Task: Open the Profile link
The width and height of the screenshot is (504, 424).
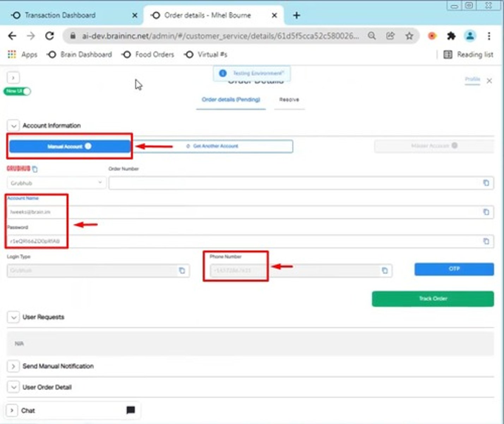Action: (472, 79)
